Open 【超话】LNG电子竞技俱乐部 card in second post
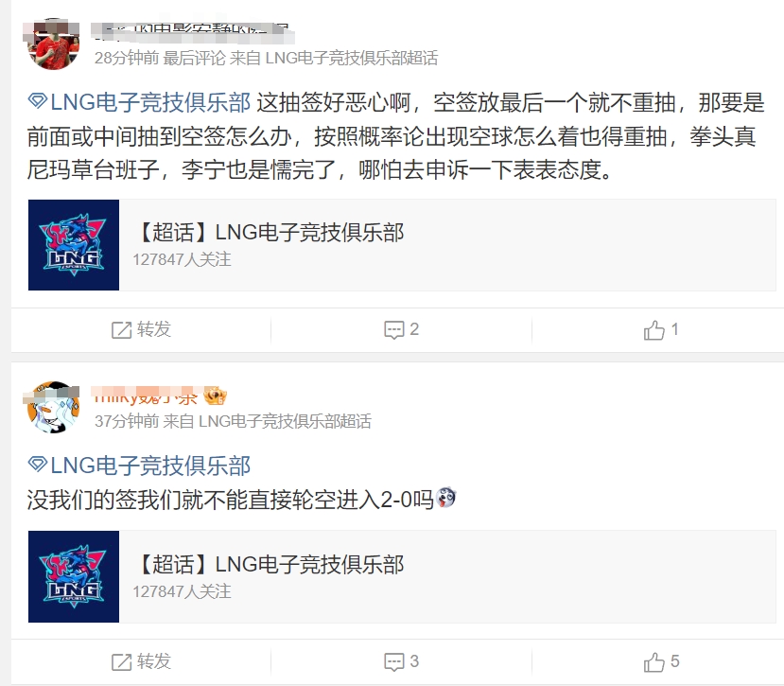 pyautogui.click(x=402, y=576)
